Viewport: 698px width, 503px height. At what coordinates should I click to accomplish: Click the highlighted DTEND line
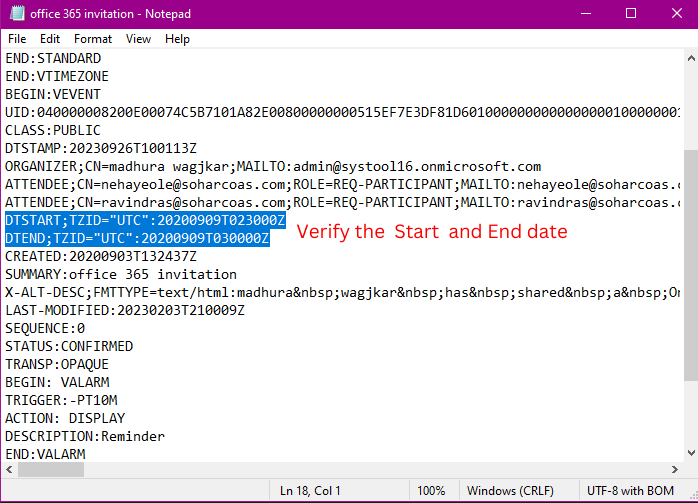(137, 238)
